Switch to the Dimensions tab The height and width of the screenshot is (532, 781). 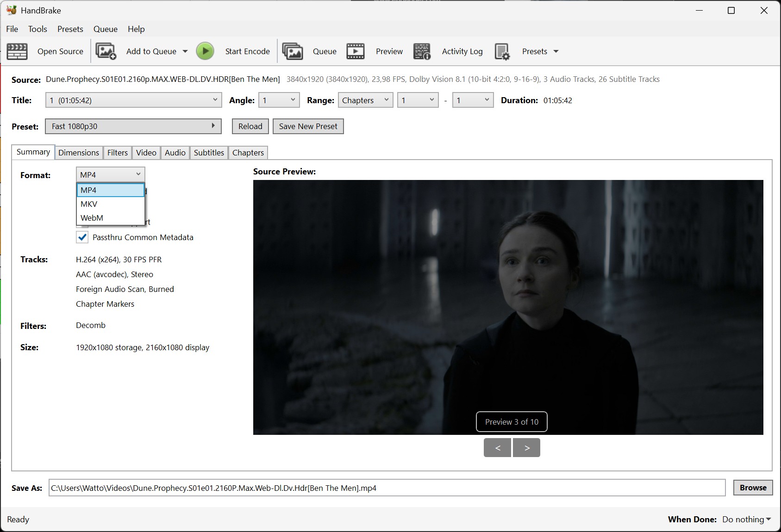point(79,153)
